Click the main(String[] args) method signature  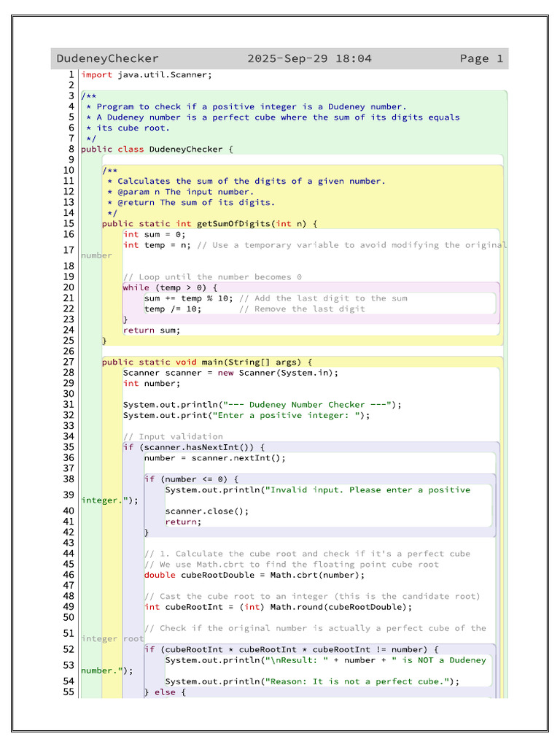[x=206, y=362]
